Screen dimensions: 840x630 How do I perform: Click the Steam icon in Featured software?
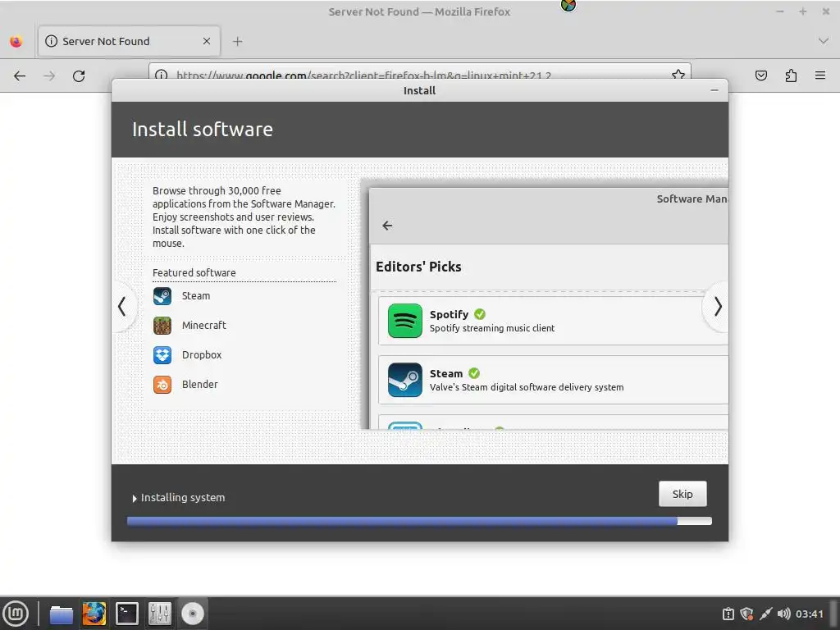click(x=162, y=295)
